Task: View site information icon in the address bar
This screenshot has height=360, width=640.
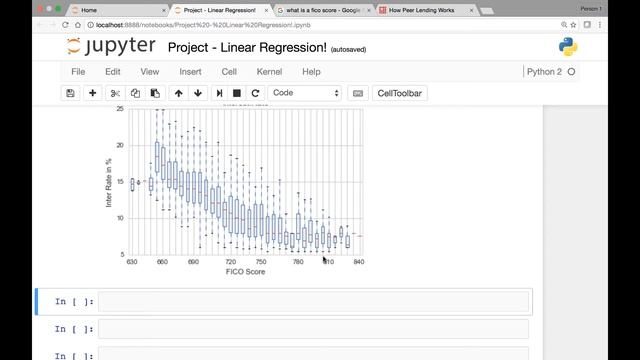Action: [x=91, y=25]
